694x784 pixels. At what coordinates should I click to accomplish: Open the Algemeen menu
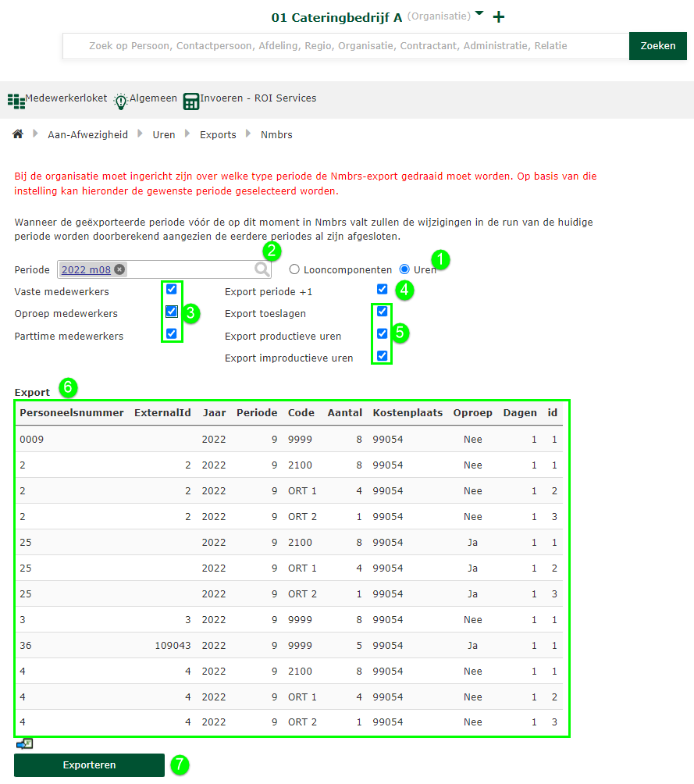click(153, 98)
